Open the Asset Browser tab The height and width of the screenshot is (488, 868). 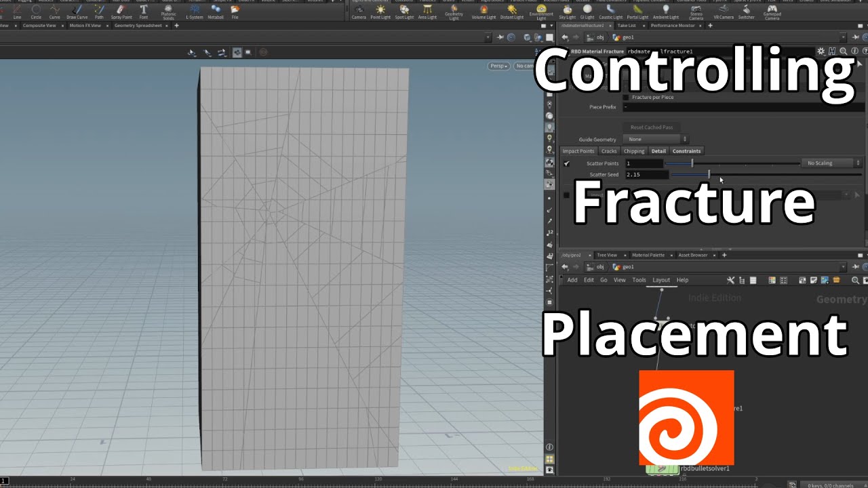tap(693, 255)
